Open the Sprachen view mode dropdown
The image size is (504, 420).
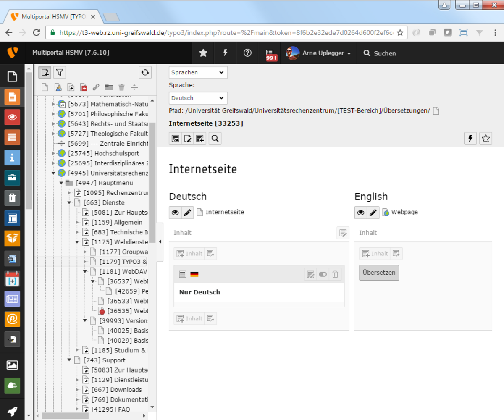[x=198, y=72]
